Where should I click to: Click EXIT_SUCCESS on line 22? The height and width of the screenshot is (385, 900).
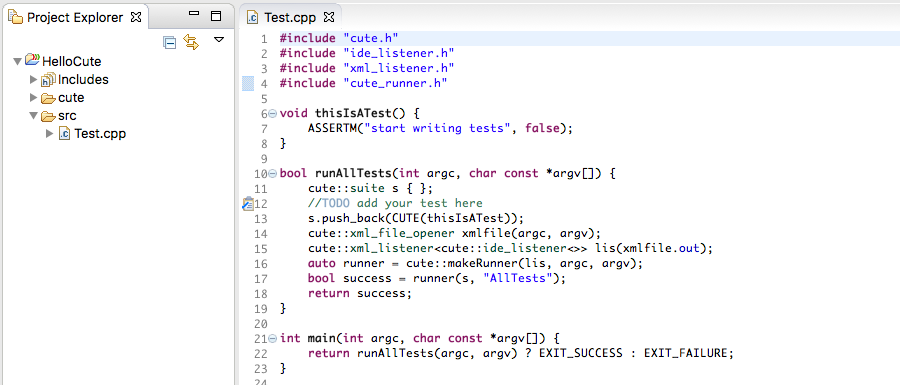coord(580,353)
